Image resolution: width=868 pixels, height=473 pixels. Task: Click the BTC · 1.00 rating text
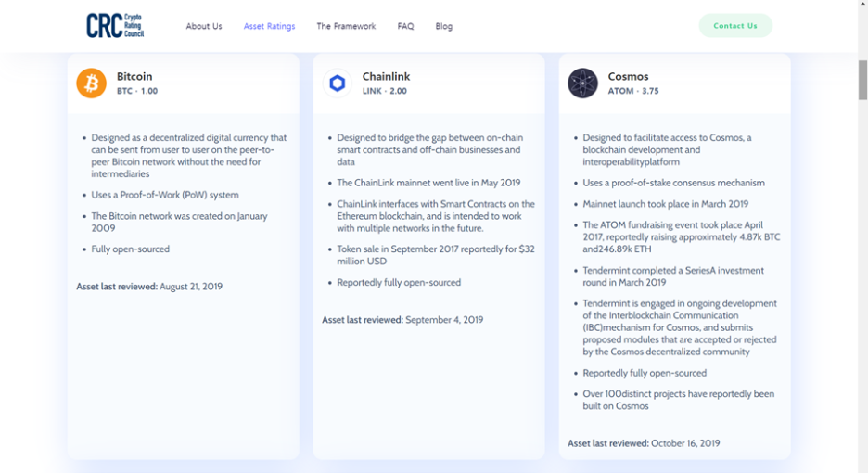coord(136,91)
